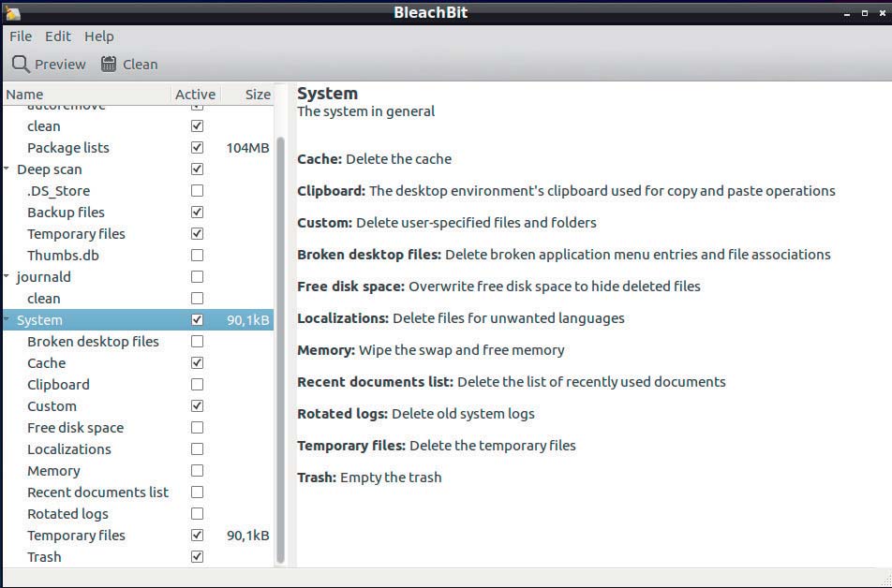Uncheck the Custom checkbox
The image size is (892, 588).
click(197, 406)
